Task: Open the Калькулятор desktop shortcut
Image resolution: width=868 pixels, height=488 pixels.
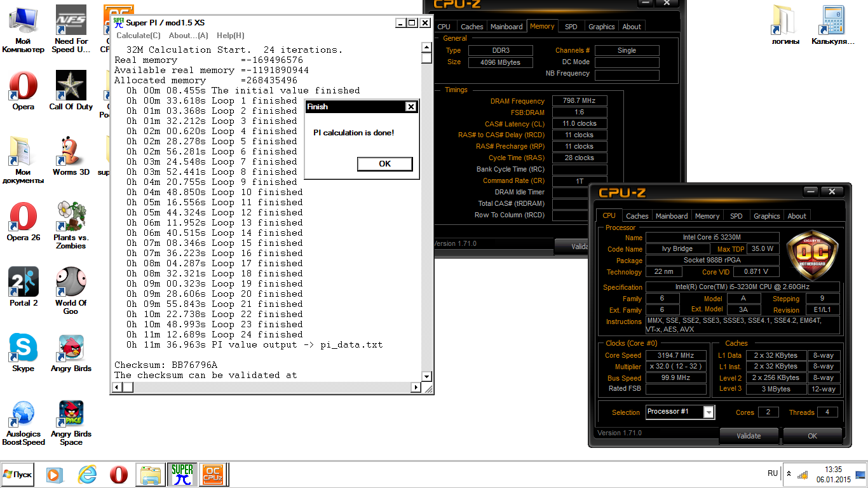Action: tap(833, 25)
